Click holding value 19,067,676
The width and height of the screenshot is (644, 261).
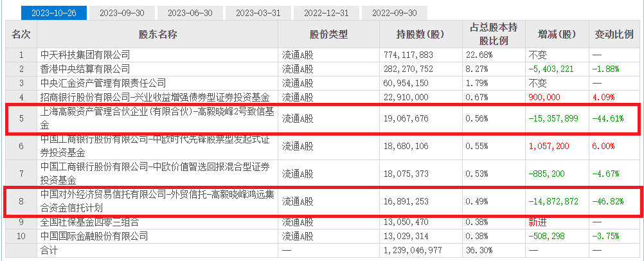coord(406,119)
